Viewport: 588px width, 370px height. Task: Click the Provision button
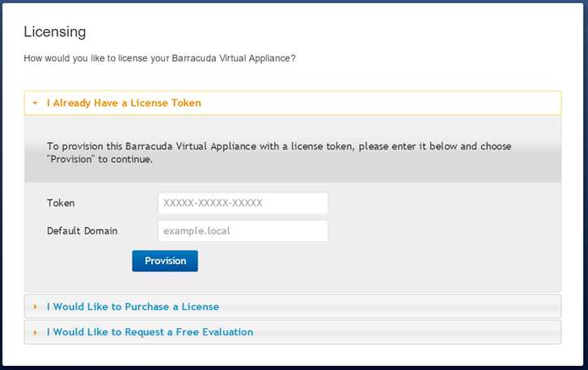165,261
